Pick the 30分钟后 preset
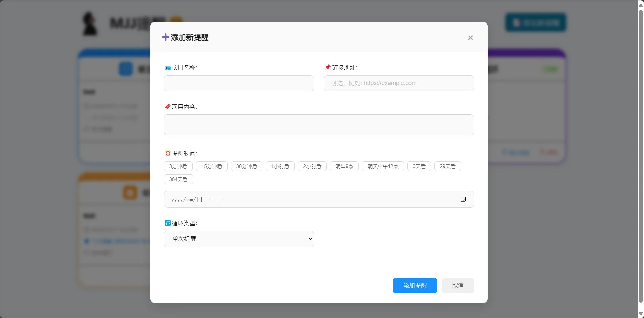The height and width of the screenshot is (318, 644). tap(246, 166)
